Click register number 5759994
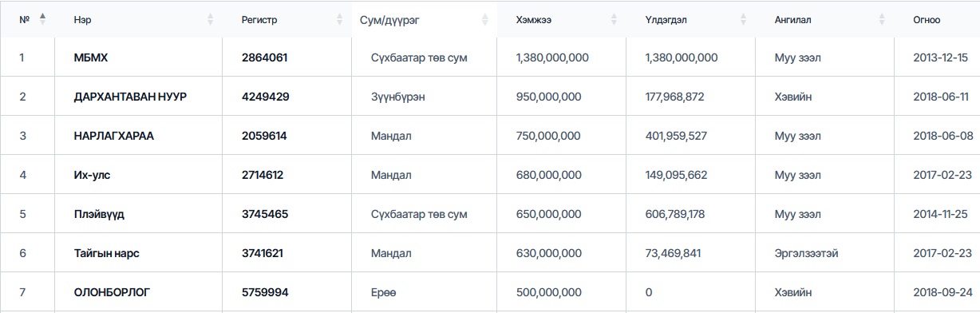The width and height of the screenshot is (980, 313). click(266, 292)
